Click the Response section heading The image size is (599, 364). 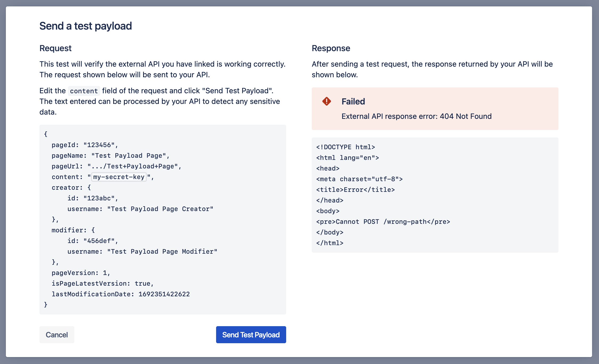click(x=331, y=48)
